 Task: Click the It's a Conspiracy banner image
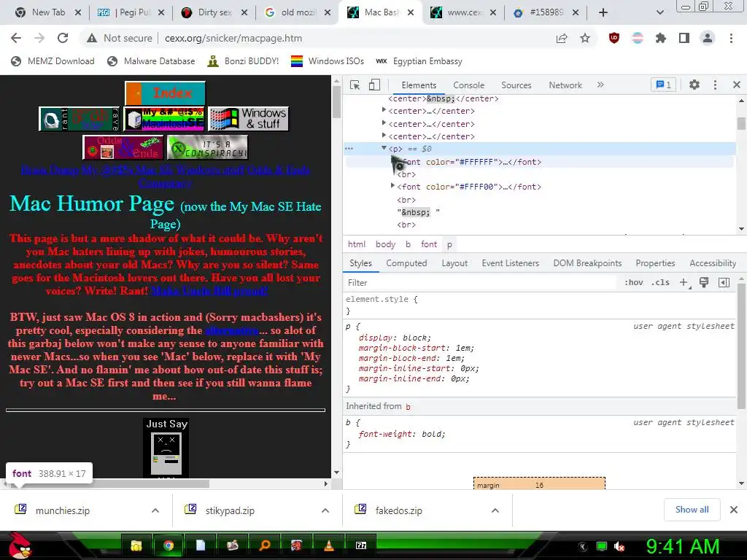pos(207,147)
